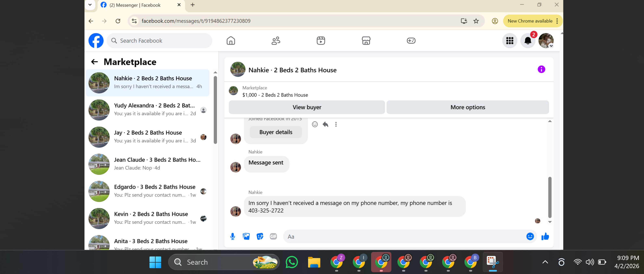Send a thumbs-up like
This screenshot has height=274, width=644.
(545, 236)
